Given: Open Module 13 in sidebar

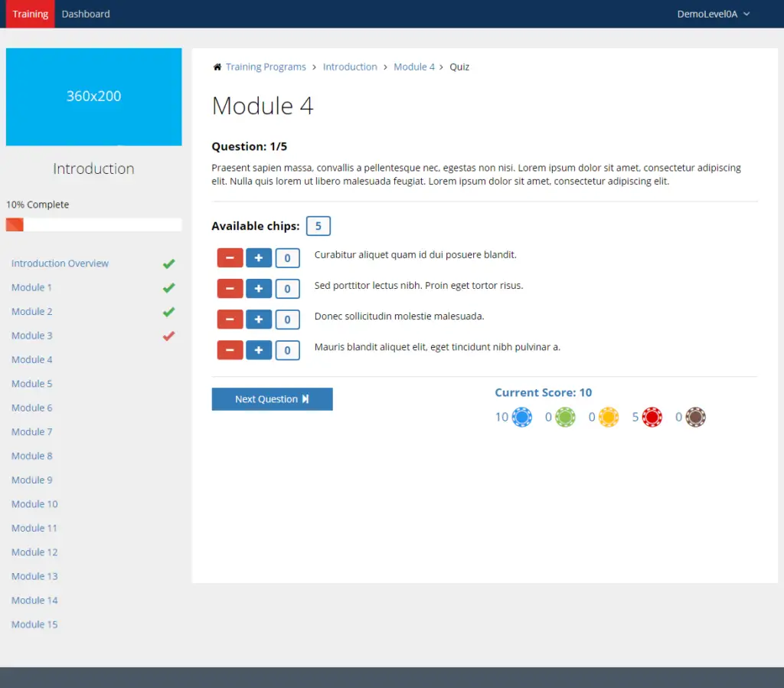Looking at the screenshot, I should click(x=34, y=576).
